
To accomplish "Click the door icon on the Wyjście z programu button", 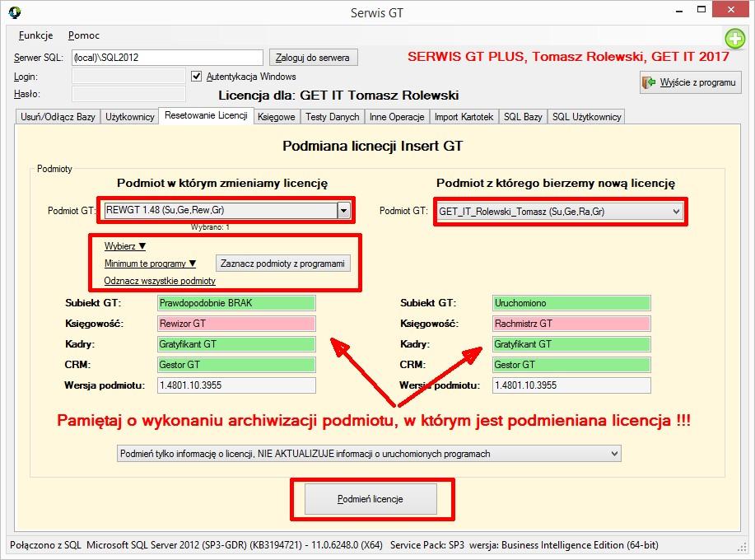I will tap(649, 83).
